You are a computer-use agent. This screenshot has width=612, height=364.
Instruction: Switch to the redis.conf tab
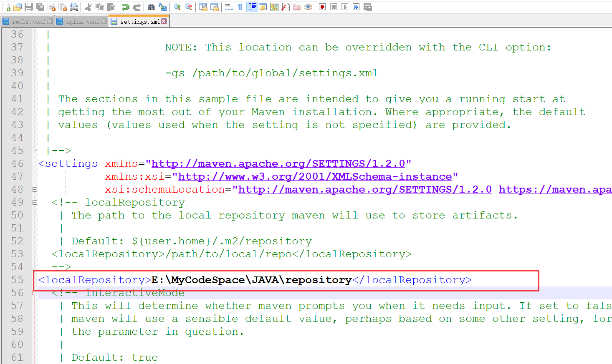(x=28, y=21)
